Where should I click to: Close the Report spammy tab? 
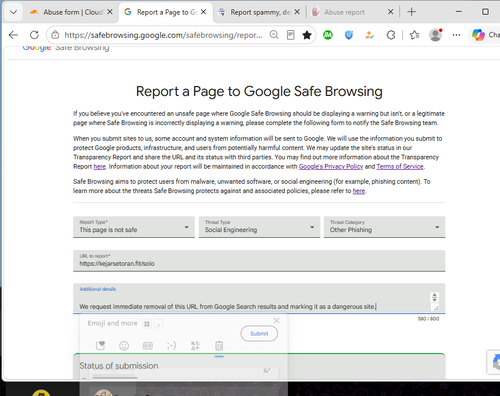pos(297,12)
